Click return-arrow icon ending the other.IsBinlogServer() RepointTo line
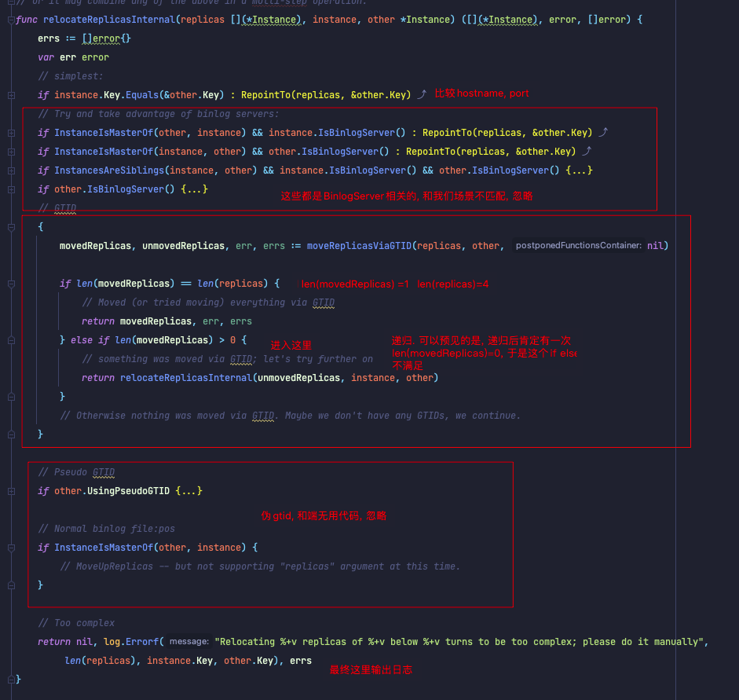This screenshot has width=739, height=700. [587, 151]
